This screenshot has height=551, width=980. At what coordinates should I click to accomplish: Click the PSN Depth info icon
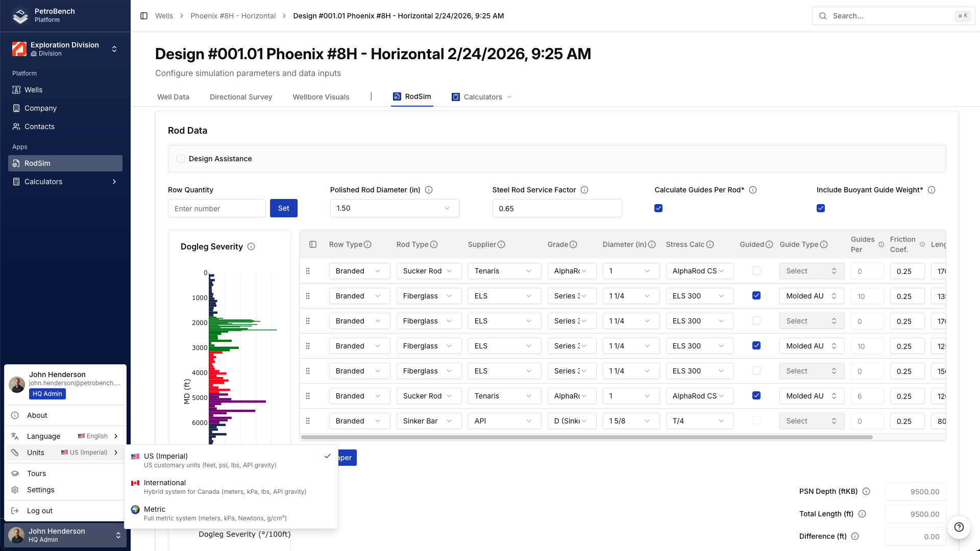pyautogui.click(x=866, y=491)
